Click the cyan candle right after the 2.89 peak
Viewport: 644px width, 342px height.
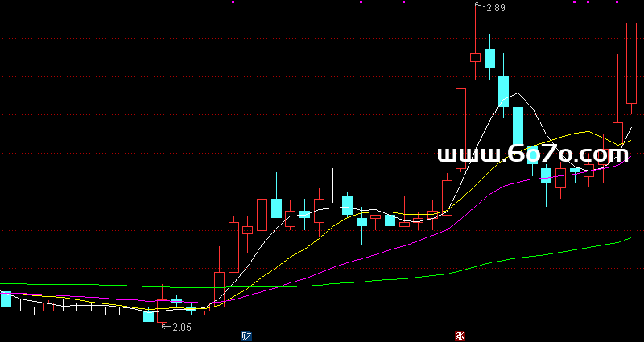pyautogui.click(x=489, y=59)
